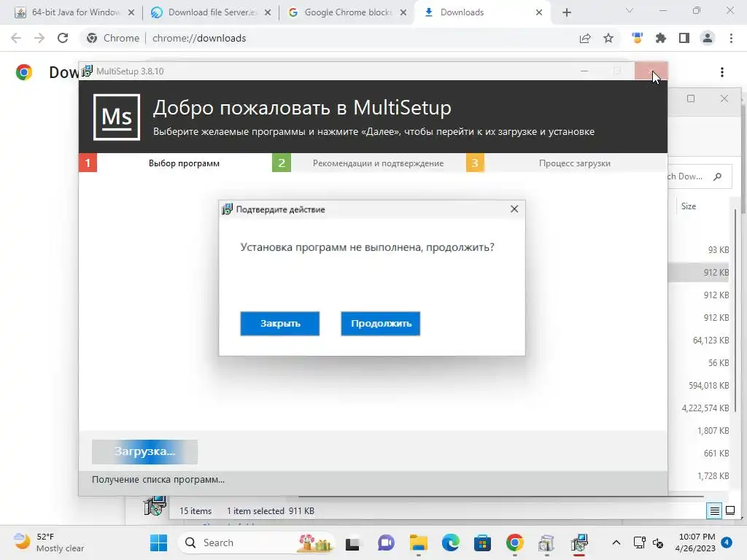Open the shield extension icon in Chrome
747x560 pixels.
tap(638, 38)
